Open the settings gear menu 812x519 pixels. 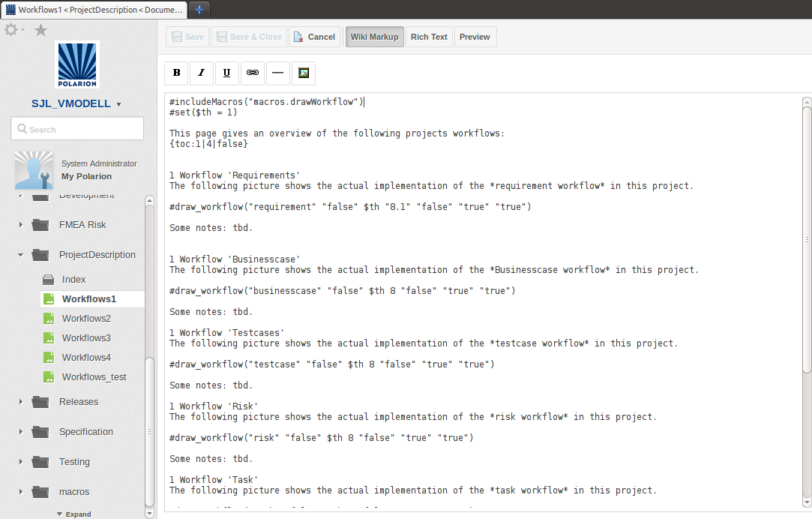pyautogui.click(x=10, y=29)
